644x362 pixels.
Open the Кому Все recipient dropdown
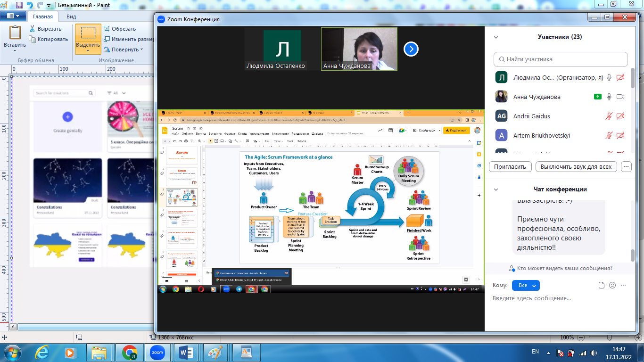pyautogui.click(x=526, y=285)
